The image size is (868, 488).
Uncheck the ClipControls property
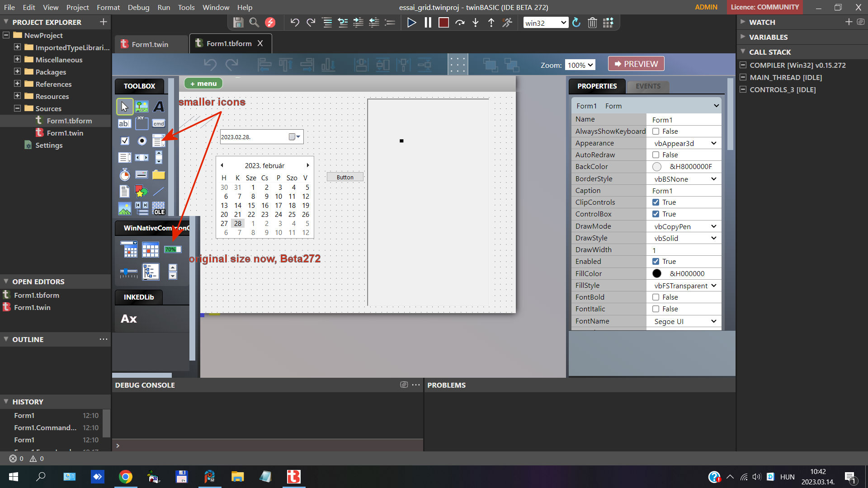click(656, 202)
